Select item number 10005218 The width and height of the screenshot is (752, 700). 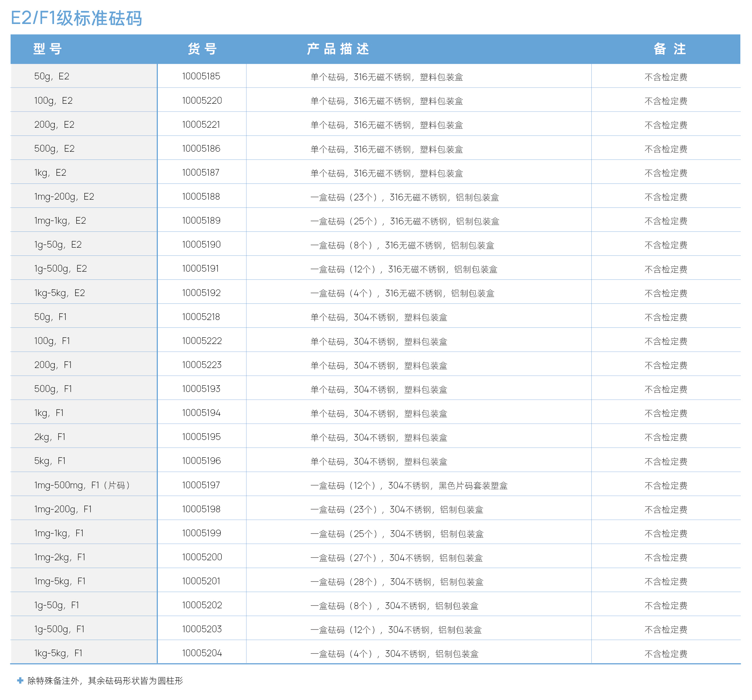pyautogui.click(x=201, y=317)
